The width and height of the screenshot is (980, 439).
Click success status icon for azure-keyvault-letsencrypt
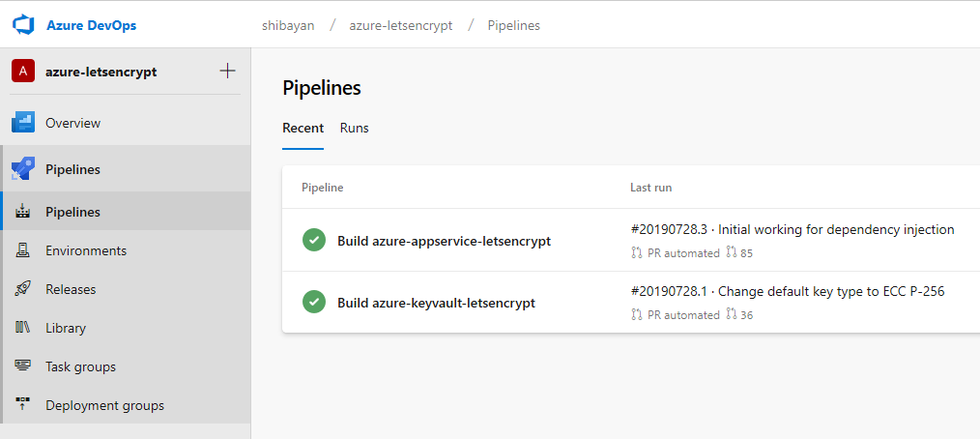314,302
